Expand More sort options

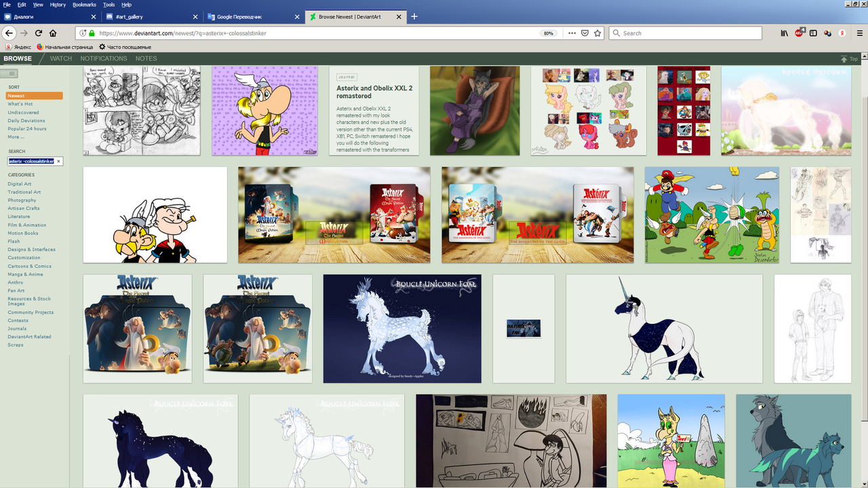pos(16,137)
